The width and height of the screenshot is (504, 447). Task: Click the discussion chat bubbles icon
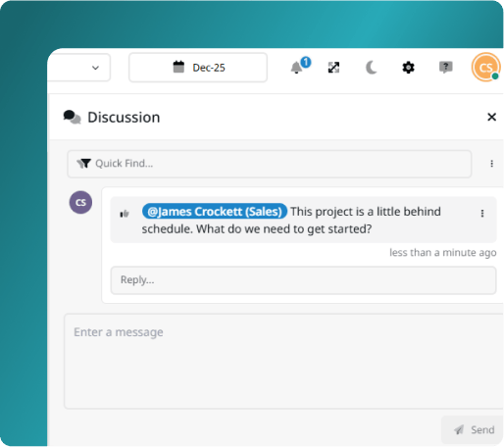pyautogui.click(x=72, y=117)
